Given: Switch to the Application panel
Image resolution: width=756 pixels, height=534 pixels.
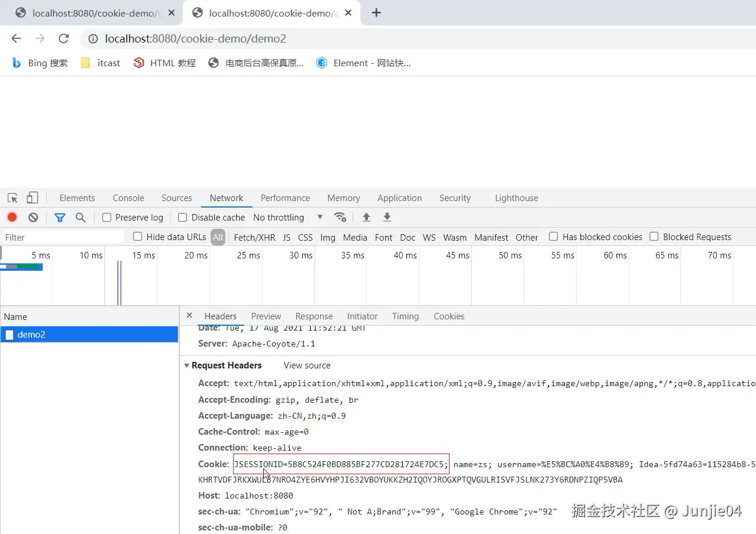Looking at the screenshot, I should [x=400, y=198].
